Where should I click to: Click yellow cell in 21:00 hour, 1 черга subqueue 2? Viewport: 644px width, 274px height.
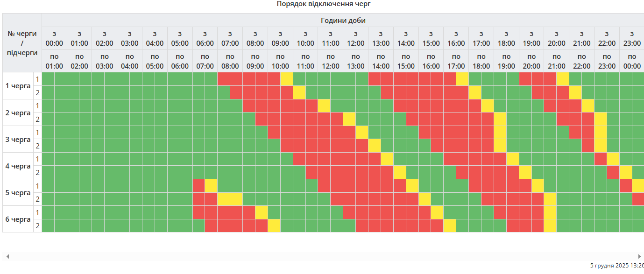pyautogui.click(x=575, y=92)
